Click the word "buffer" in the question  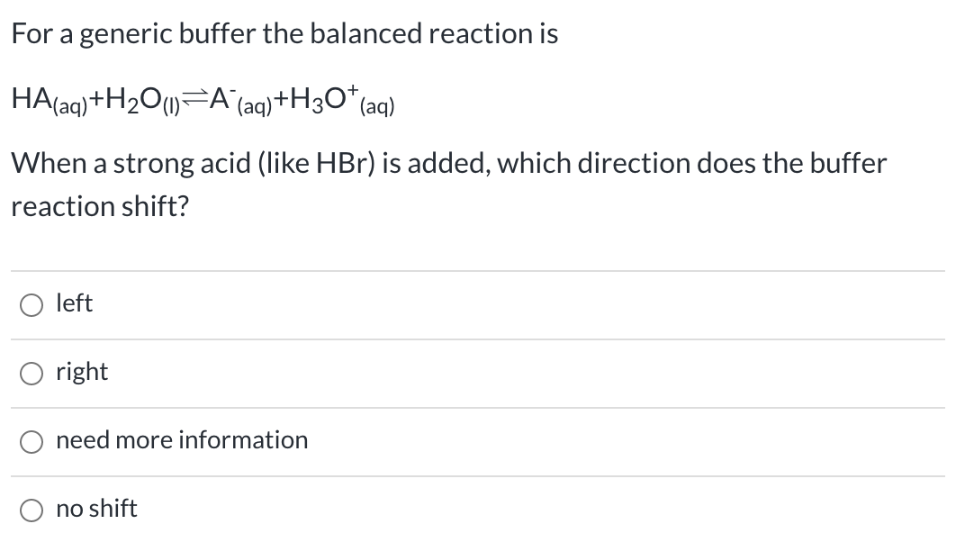click(844, 163)
